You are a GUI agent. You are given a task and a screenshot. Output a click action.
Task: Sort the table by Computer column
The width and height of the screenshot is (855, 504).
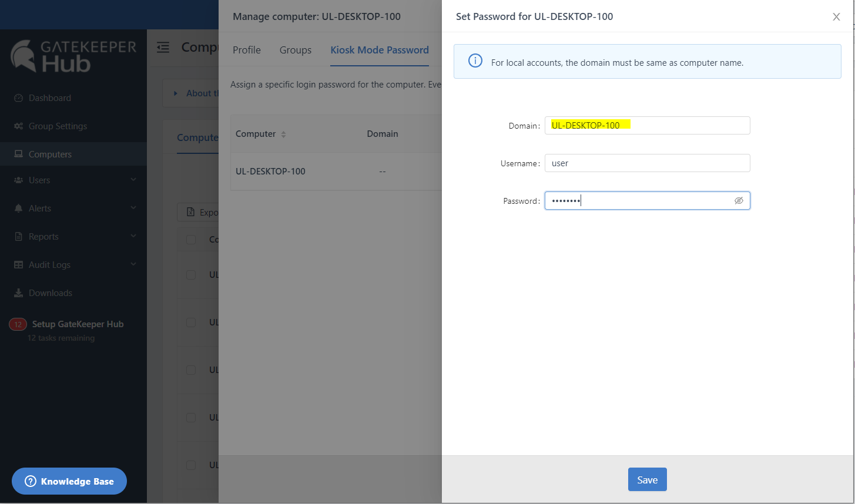[x=283, y=135]
